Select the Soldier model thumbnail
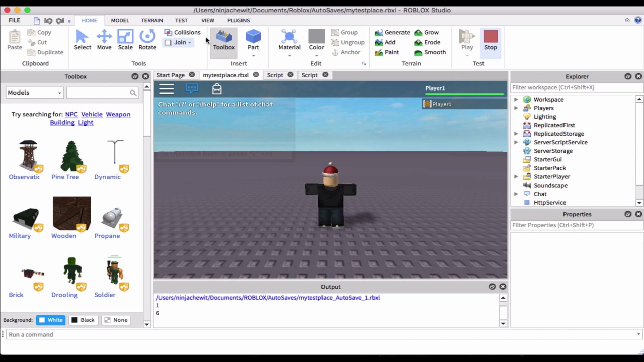The width and height of the screenshot is (644, 362). tap(115, 273)
